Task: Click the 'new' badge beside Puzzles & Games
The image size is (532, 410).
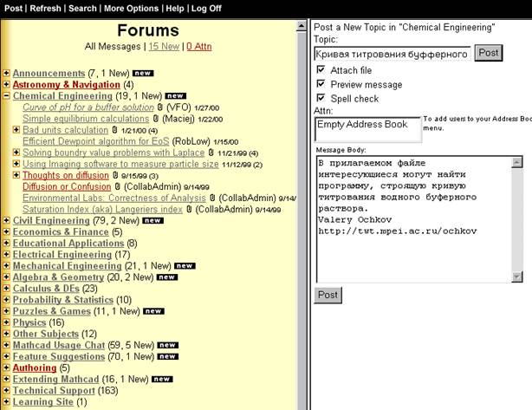Action: click(x=153, y=311)
